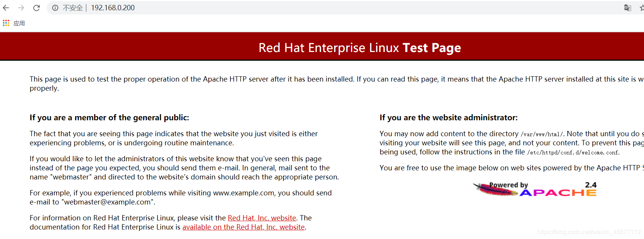Click the 不安全 security warning label
Viewport: 644px width, 239px height.
coord(72,8)
